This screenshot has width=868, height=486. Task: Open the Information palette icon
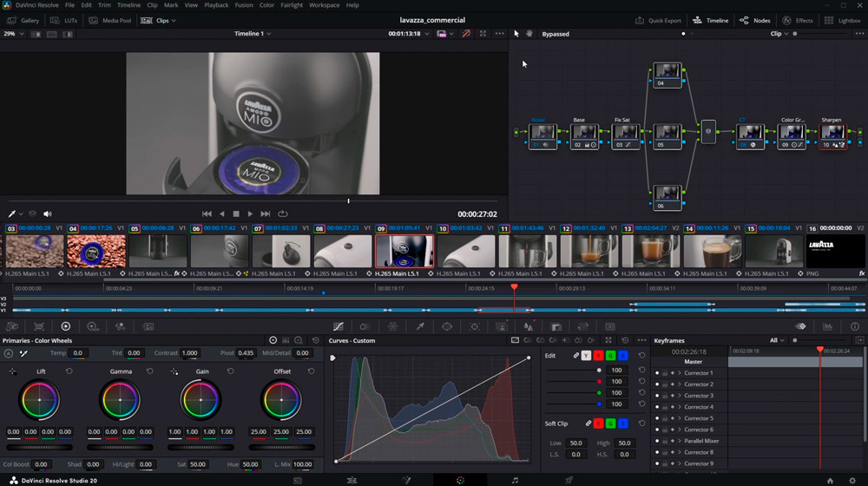(x=855, y=326)
